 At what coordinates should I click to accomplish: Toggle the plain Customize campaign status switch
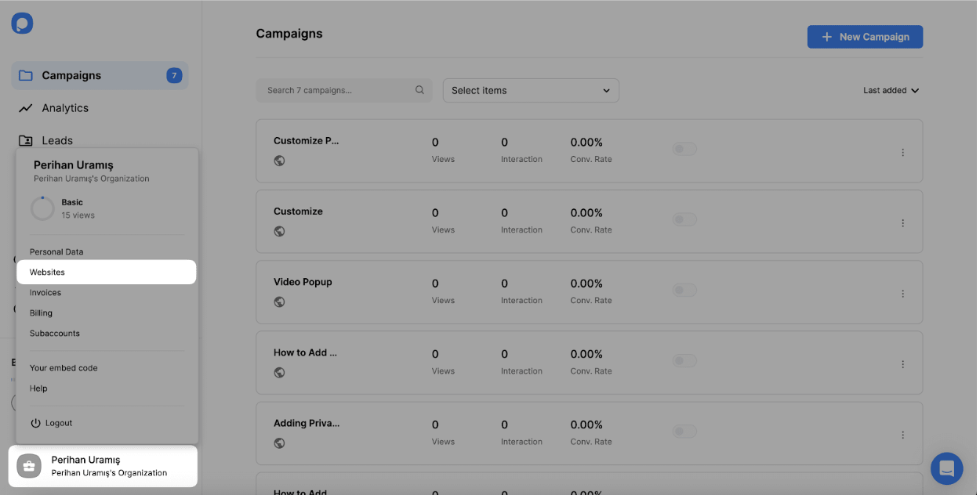[684, 219]
